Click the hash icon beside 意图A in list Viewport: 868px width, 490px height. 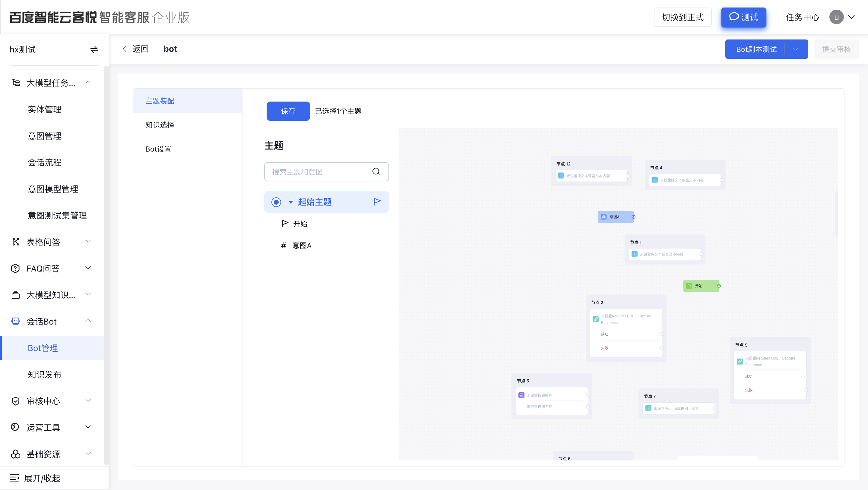[x=284, y=246]
